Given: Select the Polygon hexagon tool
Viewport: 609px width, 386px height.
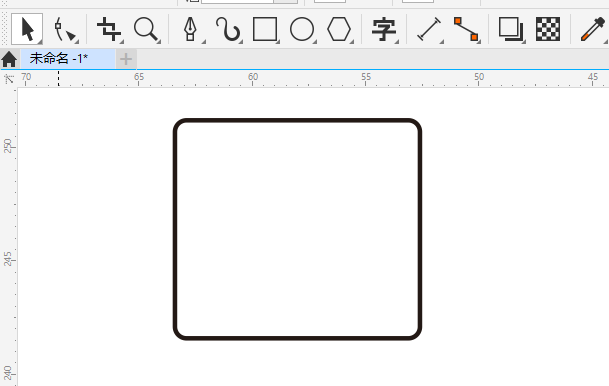Looking at the screenshot, I should 339,29.
